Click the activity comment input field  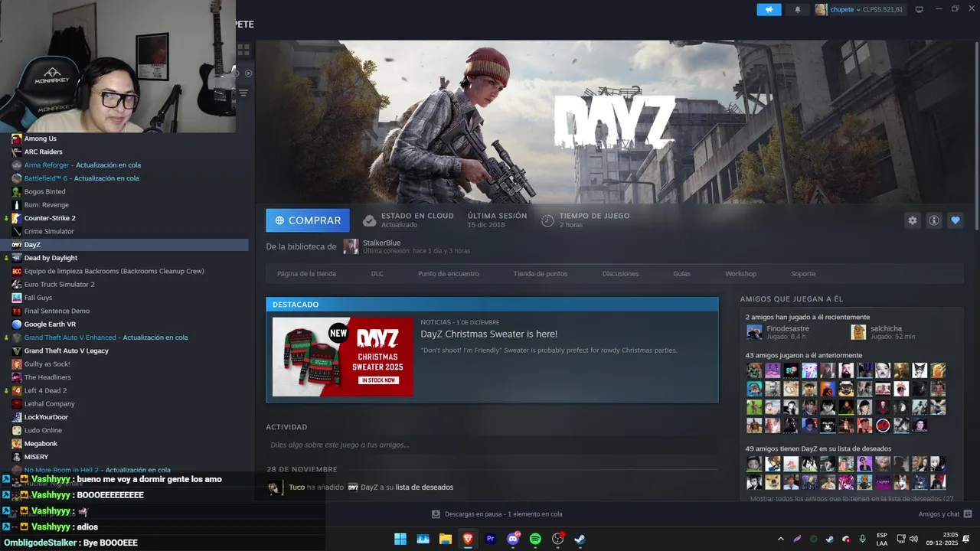point(492,445)
